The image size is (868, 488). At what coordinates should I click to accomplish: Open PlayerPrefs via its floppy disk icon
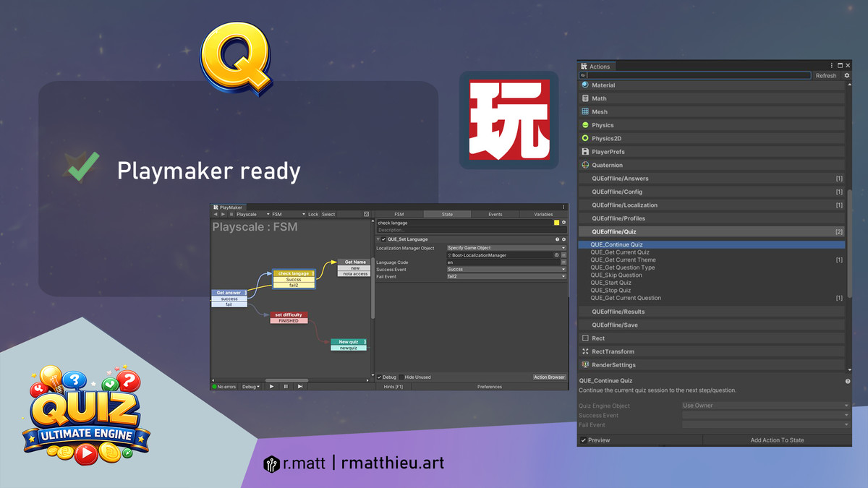[x=585, y=152]
